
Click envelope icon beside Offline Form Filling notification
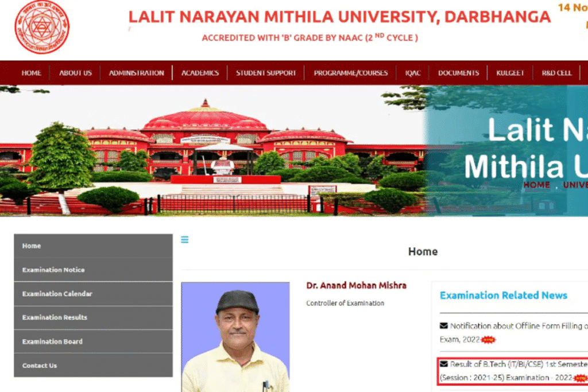pyautogui.click(x=444, y=325)
